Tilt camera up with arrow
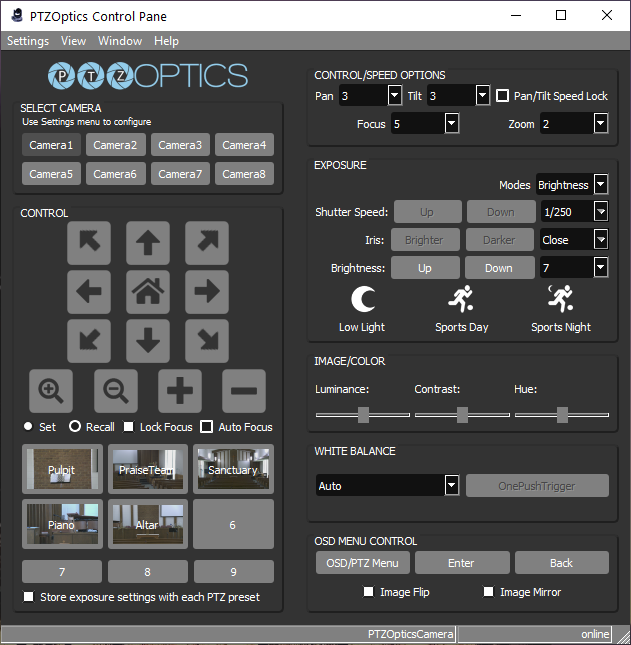Image resolution: width=631 pixels, height=645 pixels. (148, 242)
